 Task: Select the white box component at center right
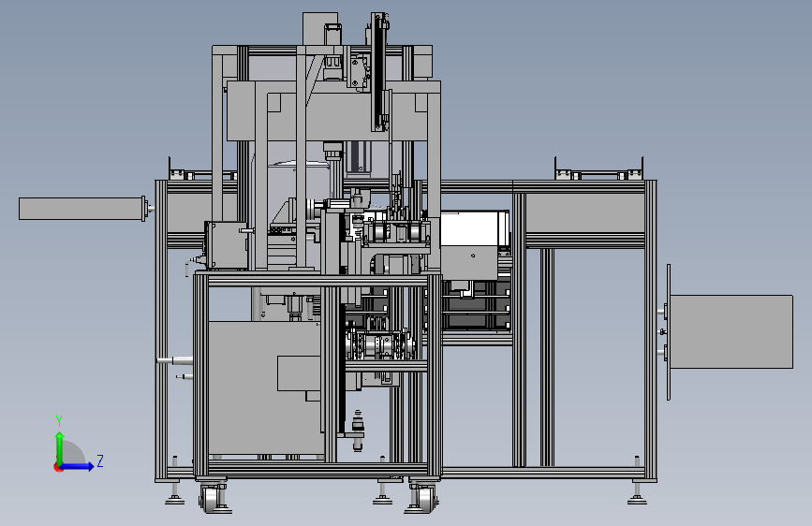coord(474,228)
